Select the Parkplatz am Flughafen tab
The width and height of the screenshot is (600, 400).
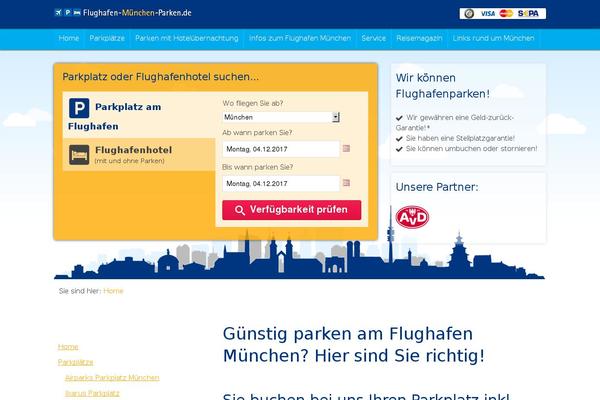click(x=139, y=115)
